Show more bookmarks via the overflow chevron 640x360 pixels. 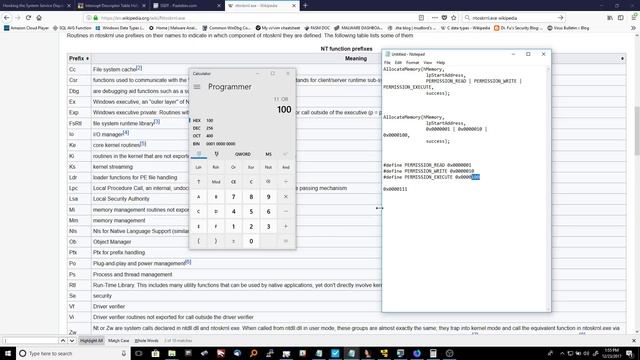(633, 28)
